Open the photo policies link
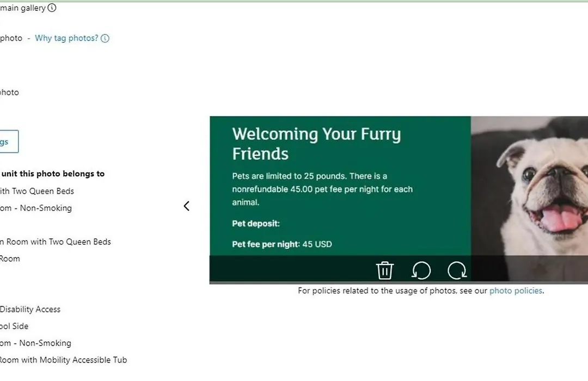This screenshot has width=588, height=381. click(516, 291)
